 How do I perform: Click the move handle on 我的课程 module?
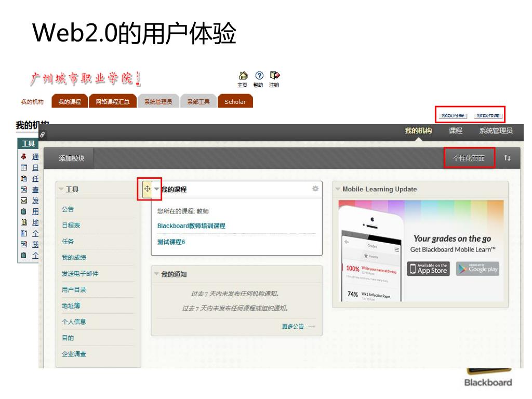point(147,189)
